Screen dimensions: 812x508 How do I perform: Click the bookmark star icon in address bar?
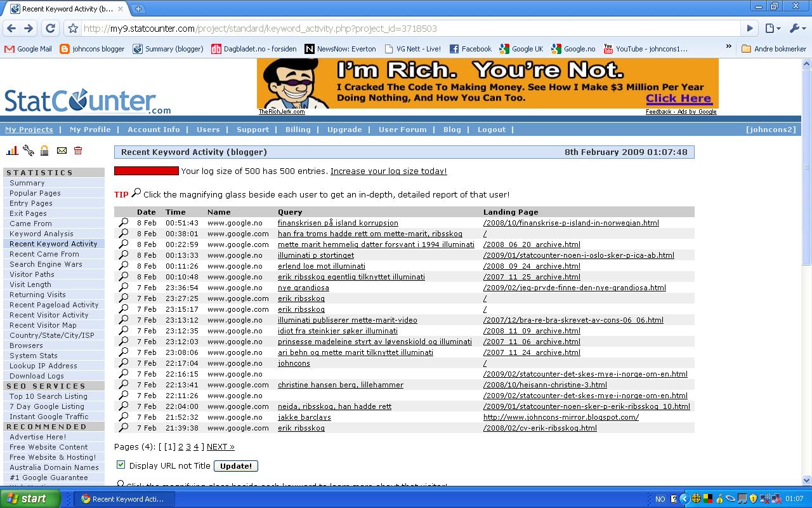[73, 28]
